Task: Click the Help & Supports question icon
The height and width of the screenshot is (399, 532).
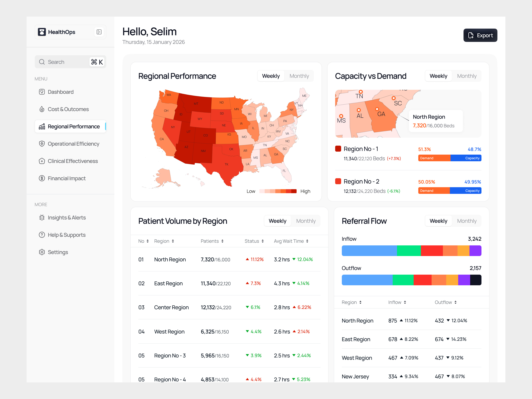Action: click(x=42, y=235)
